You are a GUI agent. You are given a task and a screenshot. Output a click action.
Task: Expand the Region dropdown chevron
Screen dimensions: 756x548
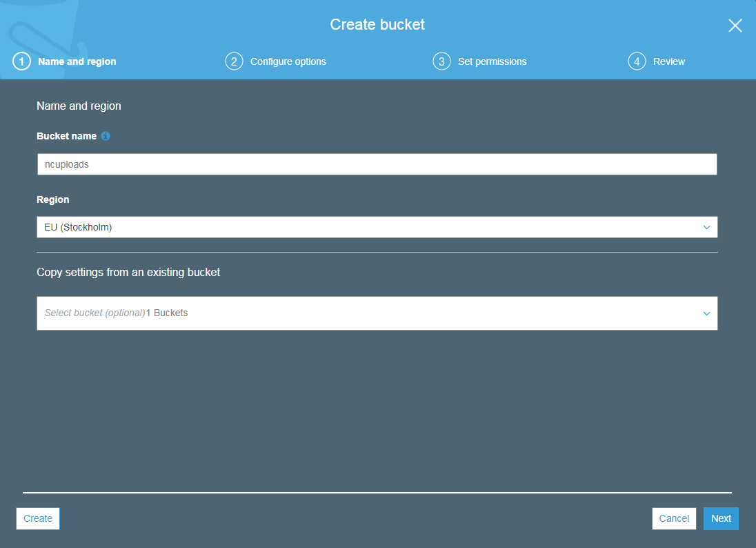tap(707, 227)
